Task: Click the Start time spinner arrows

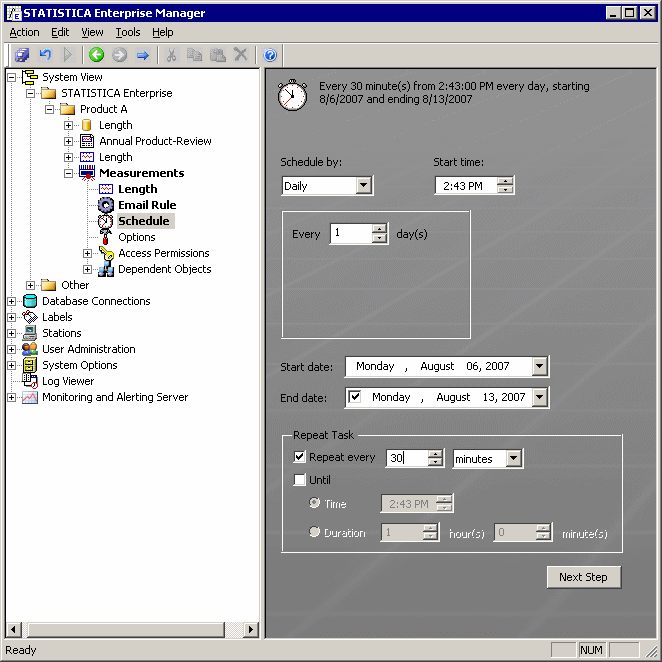Action: pyautogui.click(x=505, y=185)
